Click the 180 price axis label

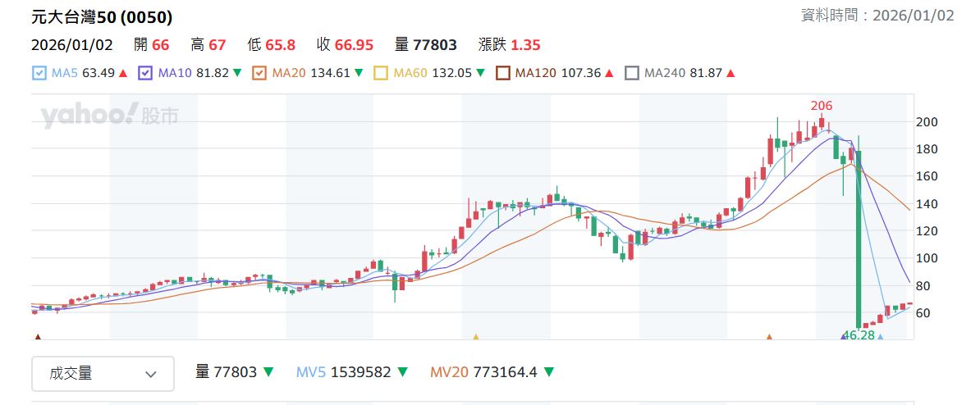(927, 149)
